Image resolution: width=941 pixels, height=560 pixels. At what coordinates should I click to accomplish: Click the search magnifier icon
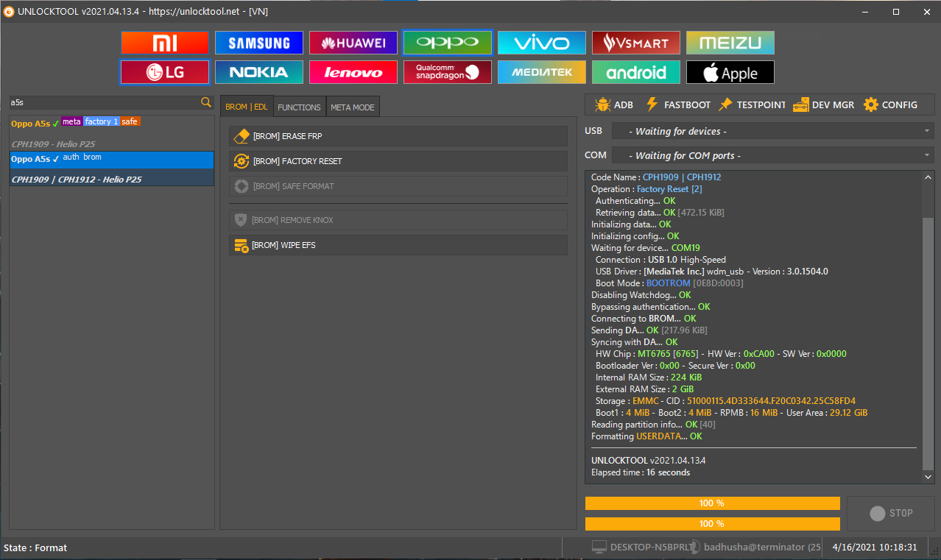point(206,102)
